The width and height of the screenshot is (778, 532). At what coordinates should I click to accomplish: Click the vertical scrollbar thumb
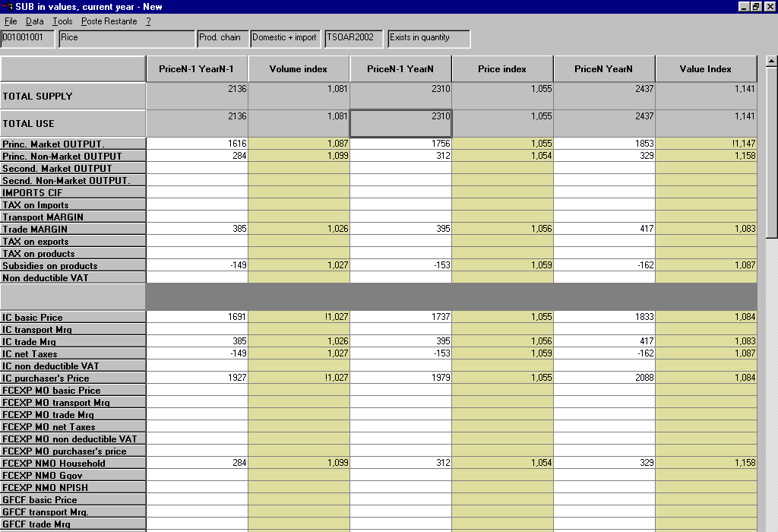tap(771, 152)
